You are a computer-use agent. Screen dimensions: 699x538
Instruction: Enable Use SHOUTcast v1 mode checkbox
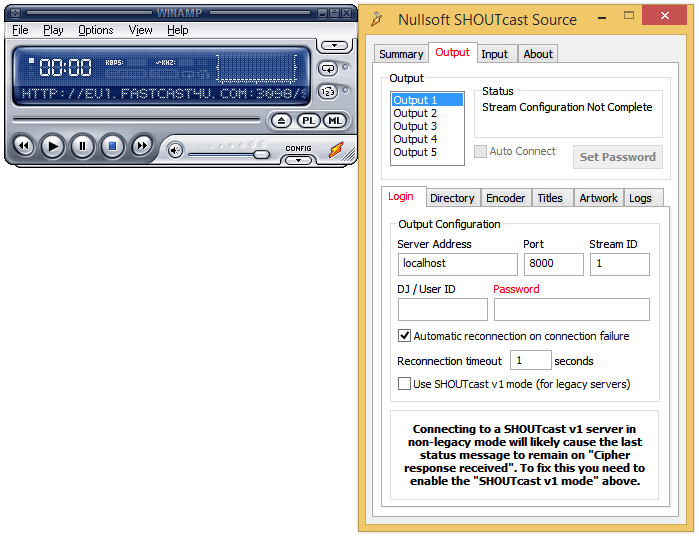tap(404, 384)
